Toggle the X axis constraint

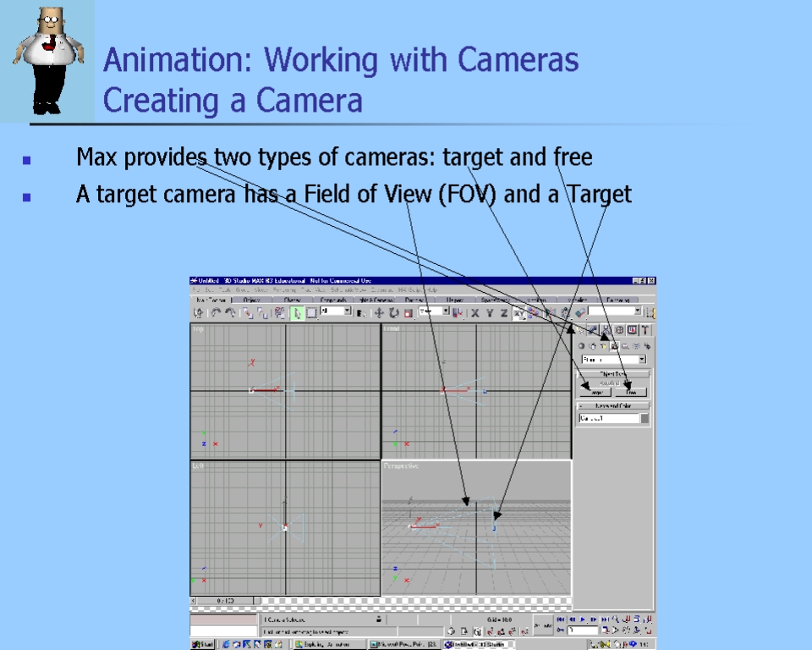pos(475,312)
